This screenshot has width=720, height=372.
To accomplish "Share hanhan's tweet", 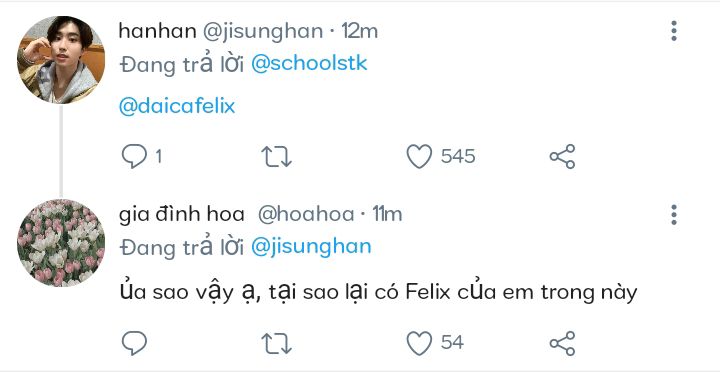I will (562, 157).
